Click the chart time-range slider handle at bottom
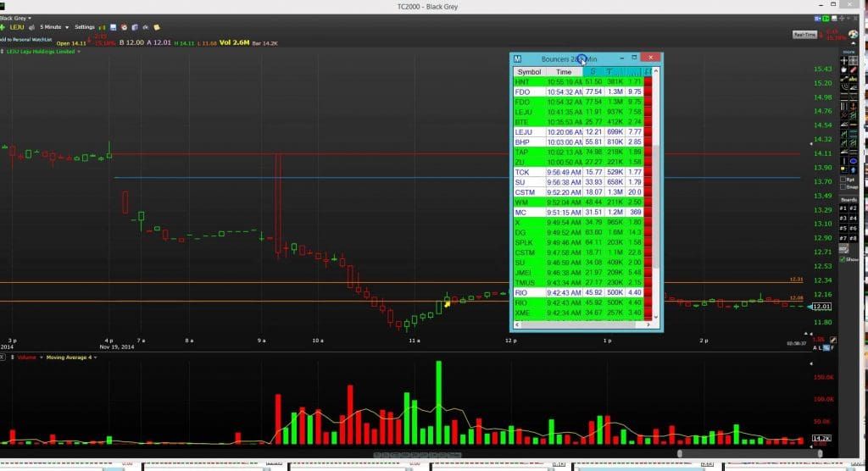 pos(680,453)
